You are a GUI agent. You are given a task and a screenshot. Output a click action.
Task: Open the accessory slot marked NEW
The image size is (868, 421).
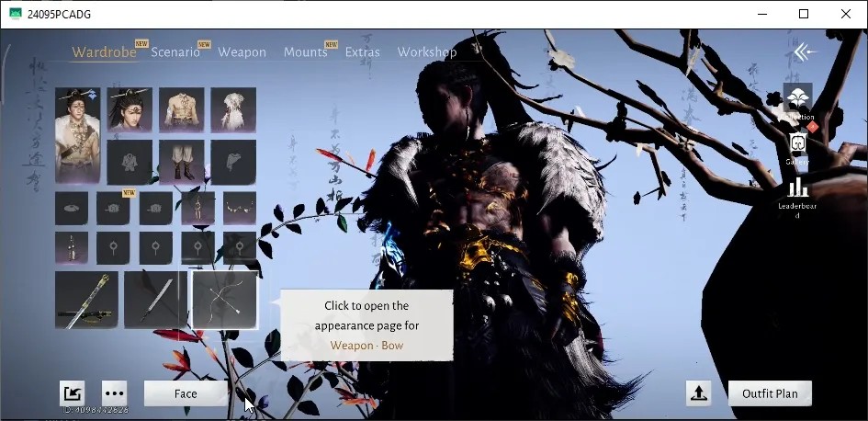(114, 209)
